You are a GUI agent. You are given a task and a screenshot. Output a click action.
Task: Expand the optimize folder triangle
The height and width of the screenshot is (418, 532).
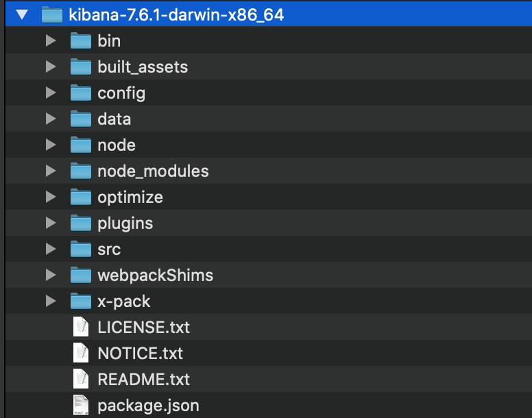pos(50,197)
